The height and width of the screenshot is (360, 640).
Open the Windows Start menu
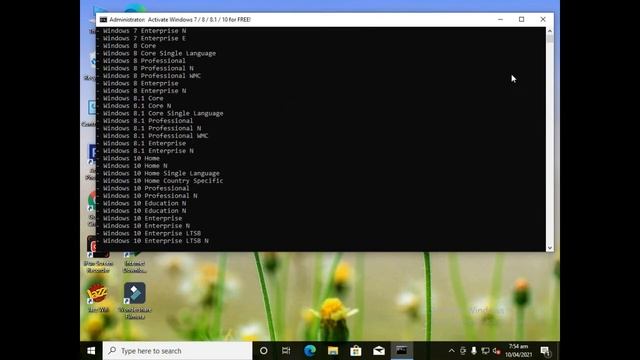pyautogui.click(x=91, y=351)
